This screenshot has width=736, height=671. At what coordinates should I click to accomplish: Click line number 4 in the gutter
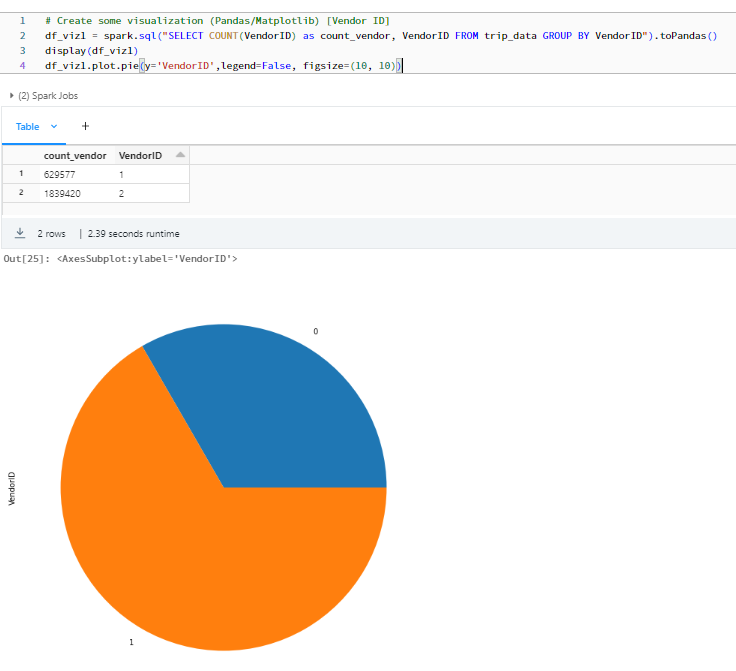coord(23,66)
